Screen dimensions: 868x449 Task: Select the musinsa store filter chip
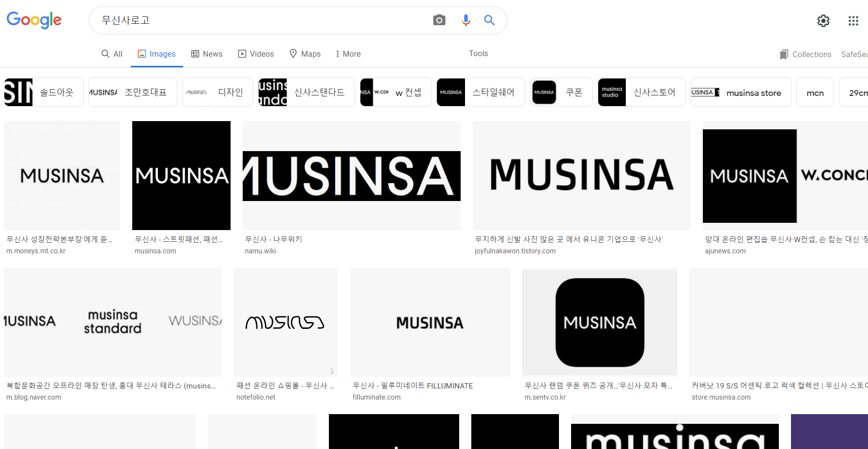point(741,92)
